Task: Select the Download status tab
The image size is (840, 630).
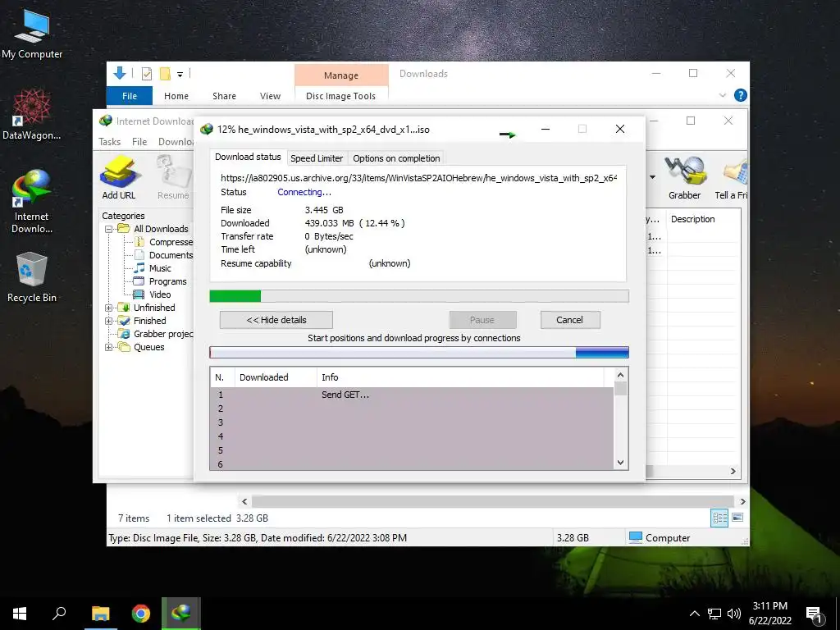Action: click(x=248, y=157)
